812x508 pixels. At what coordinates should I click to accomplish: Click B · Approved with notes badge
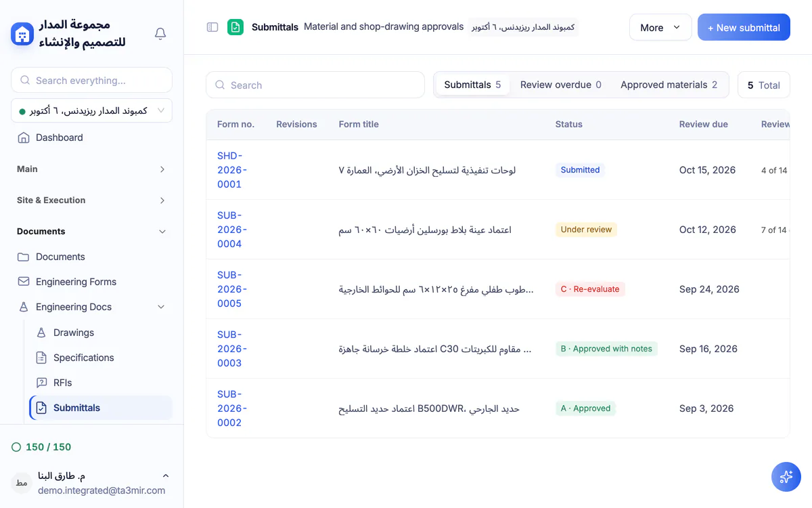tap(606, 349)
